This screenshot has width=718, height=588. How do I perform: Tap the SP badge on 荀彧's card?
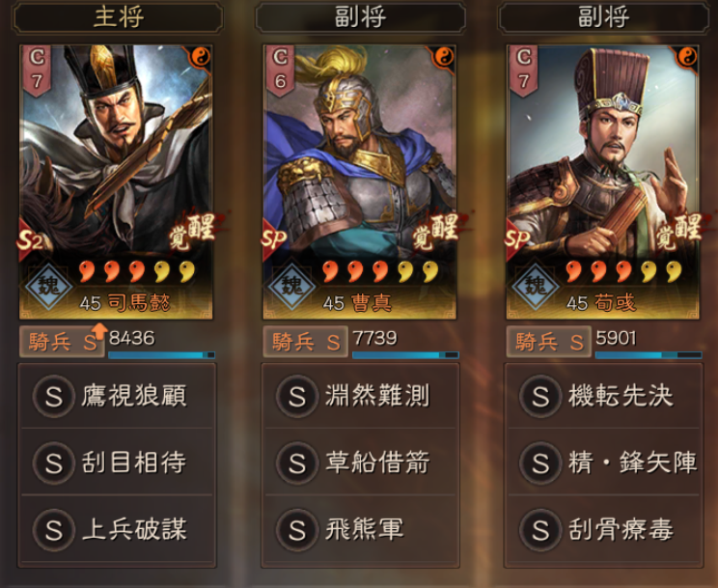517,240
